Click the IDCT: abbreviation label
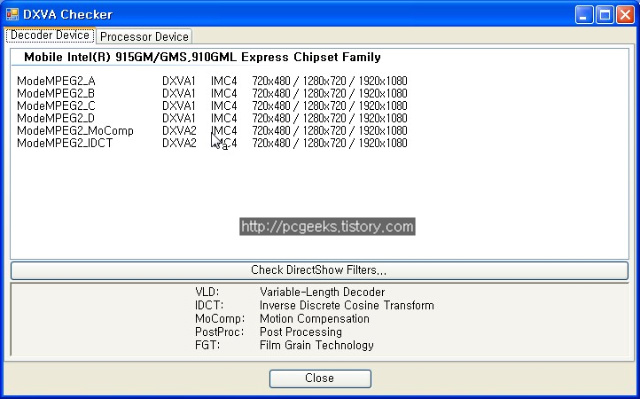Image resolution: width=640 pixels, height=399 pixels. click(209, 306)
